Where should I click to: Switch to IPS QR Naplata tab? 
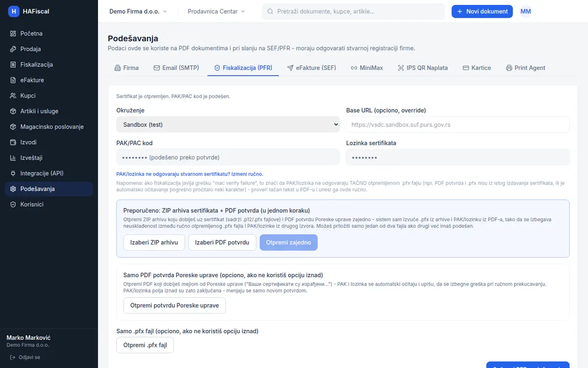[423, 68]
